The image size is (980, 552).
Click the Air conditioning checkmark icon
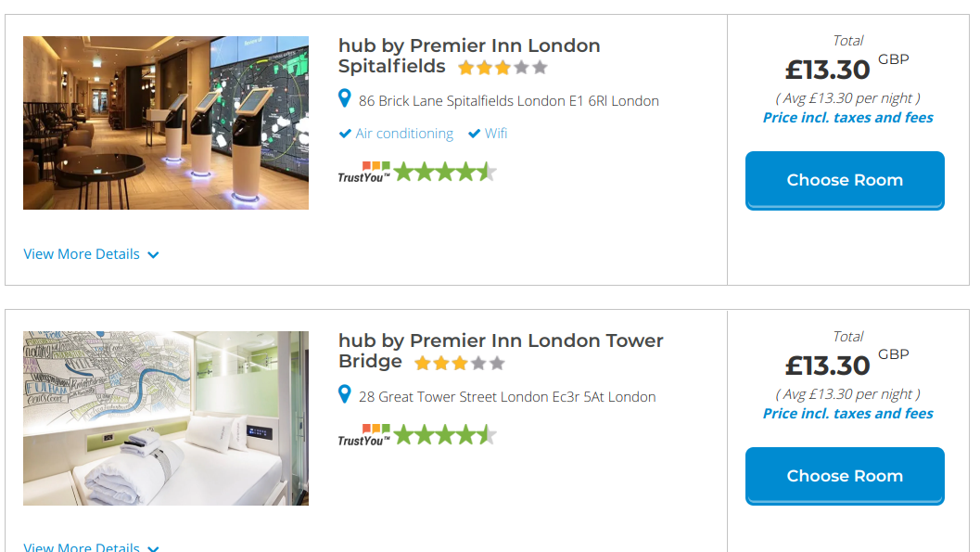pyautogui.click(x=345, y=134)
